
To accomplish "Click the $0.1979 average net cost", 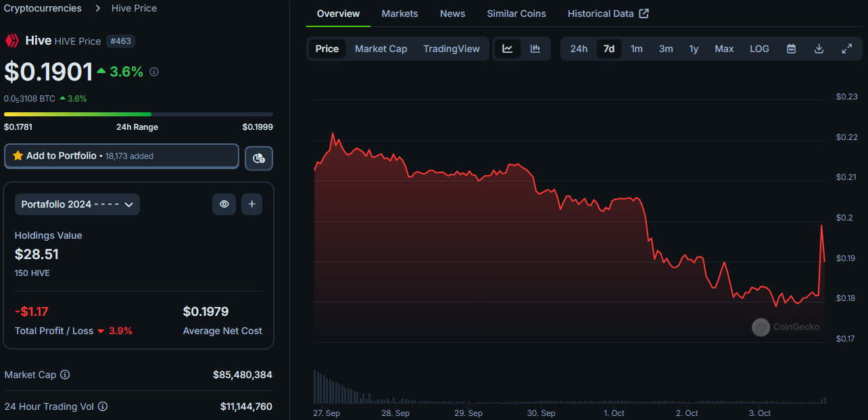I will (206, 312).
